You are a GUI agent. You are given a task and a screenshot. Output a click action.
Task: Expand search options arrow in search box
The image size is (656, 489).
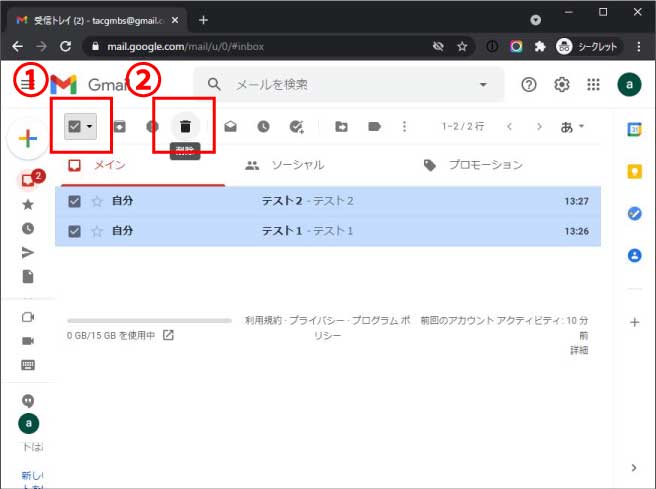484,85
